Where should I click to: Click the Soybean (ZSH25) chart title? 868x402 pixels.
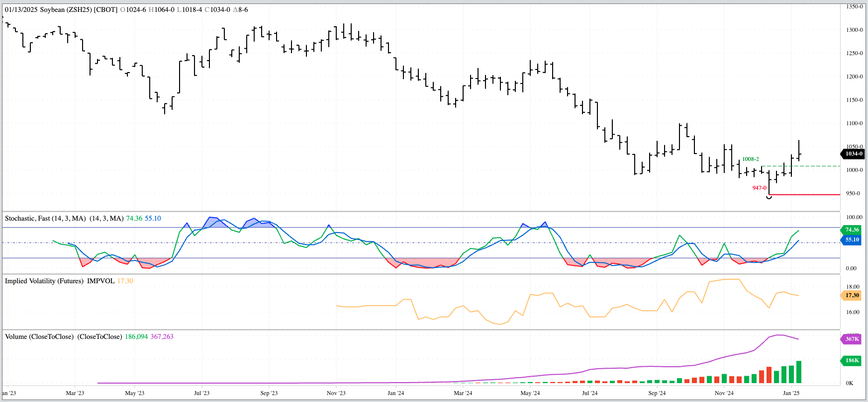pyautogui.click(x=61, y=9)
